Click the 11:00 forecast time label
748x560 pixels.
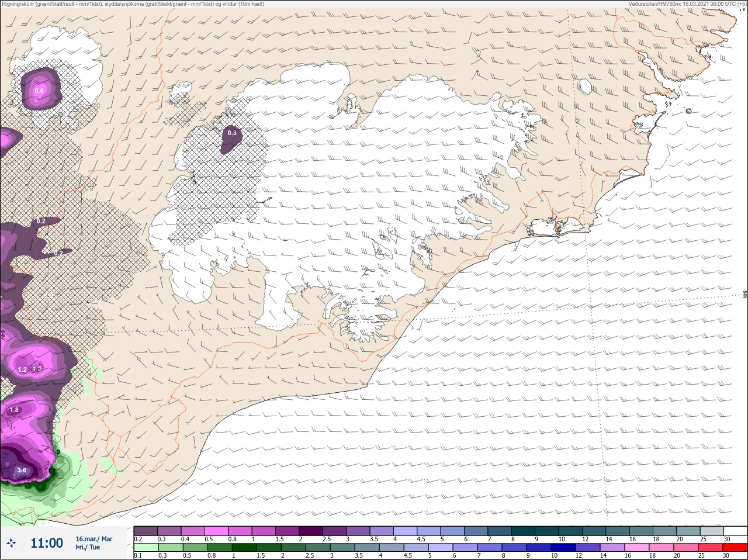click(47, 543)
